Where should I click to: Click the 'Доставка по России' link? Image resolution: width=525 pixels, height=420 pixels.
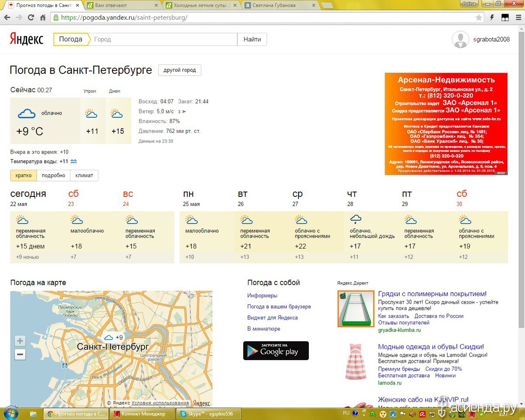pyautogui.click(x=439, y=316)
